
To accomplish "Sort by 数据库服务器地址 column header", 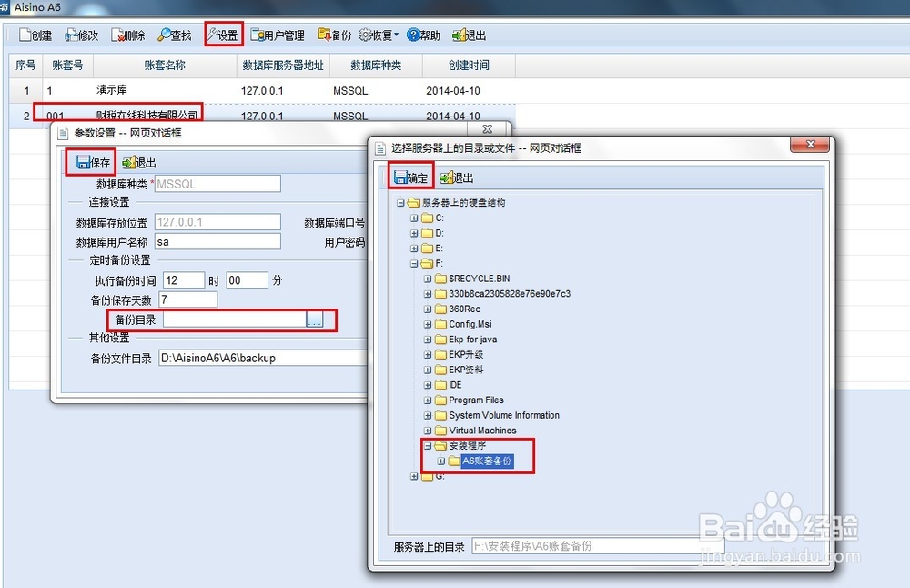I will click(283, 65).
